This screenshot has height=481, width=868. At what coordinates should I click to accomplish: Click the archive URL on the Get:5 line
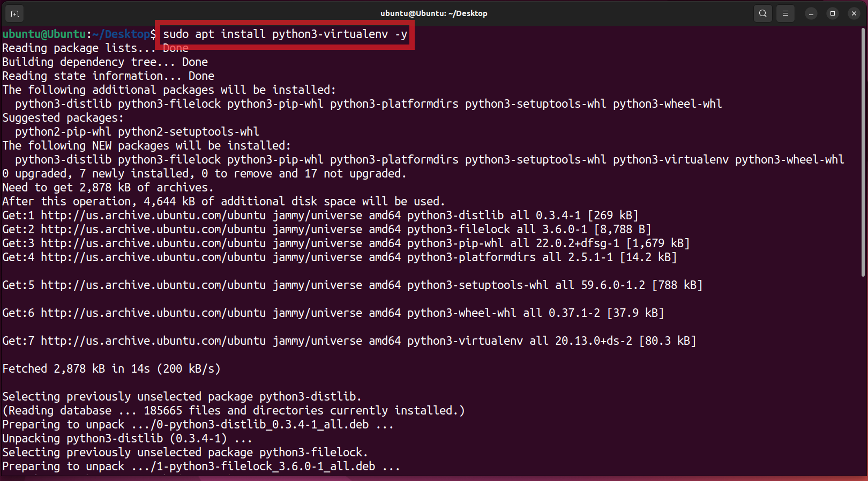[x=153, y=285]
